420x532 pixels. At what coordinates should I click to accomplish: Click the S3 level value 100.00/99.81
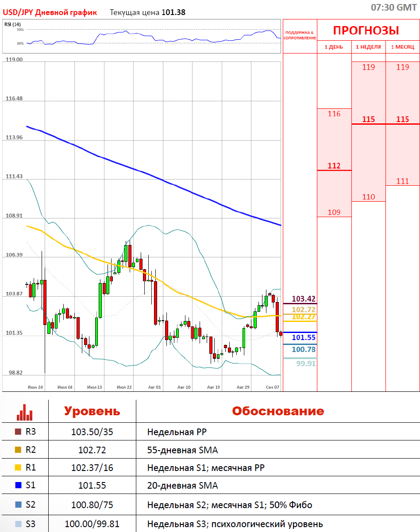(x=92, y=524)
